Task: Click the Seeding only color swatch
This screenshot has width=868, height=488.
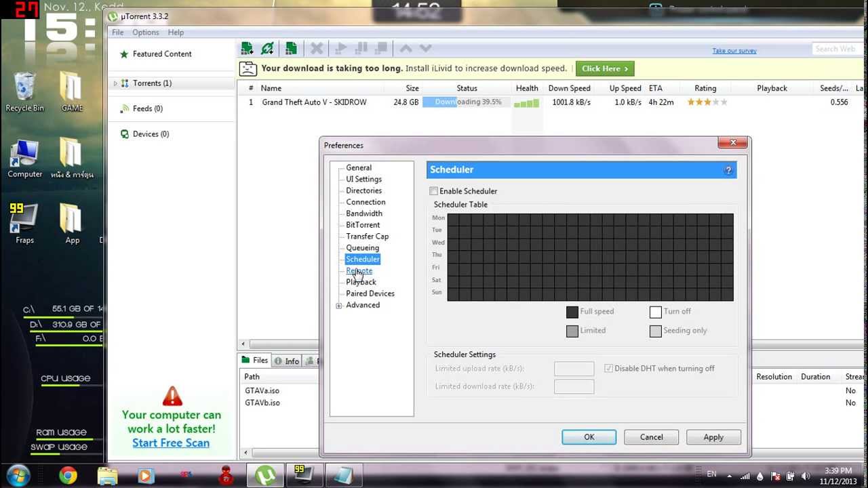Action: click(x=656, y=331)
